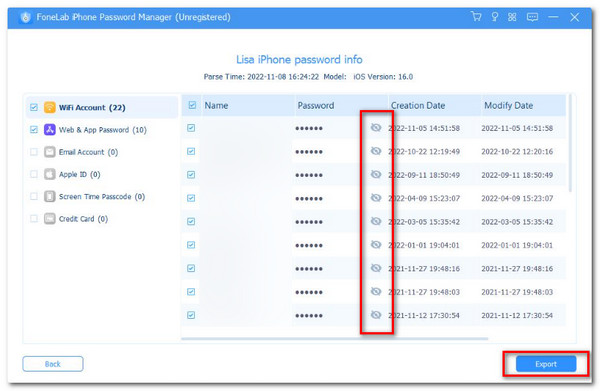Click the 'Lisa iPhone password info' title
This screenshot has height=391, width=600.
tap(299, 60)
